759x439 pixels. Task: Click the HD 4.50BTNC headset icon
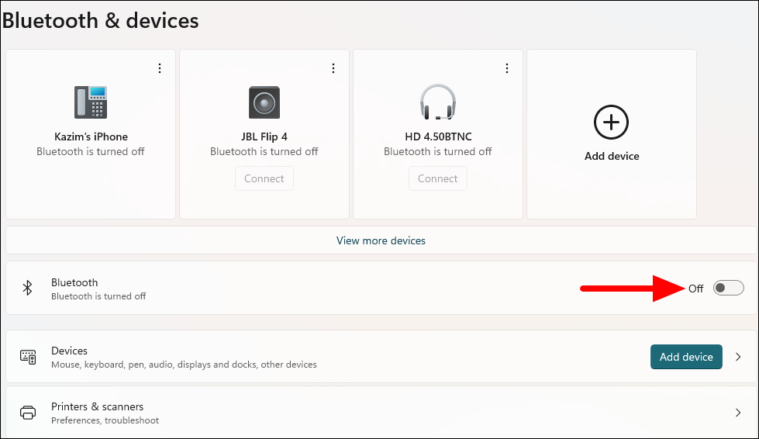(x=438, y=102)
